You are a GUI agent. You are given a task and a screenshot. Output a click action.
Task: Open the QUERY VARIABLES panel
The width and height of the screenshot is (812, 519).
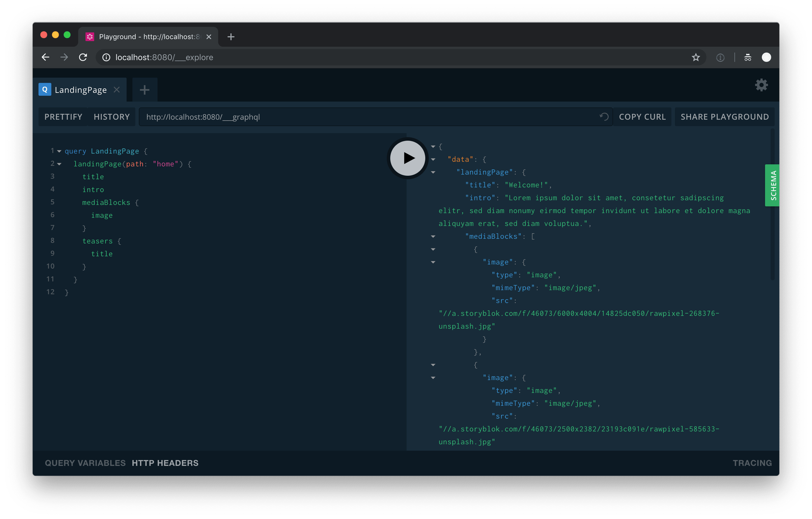pos(85,463)
